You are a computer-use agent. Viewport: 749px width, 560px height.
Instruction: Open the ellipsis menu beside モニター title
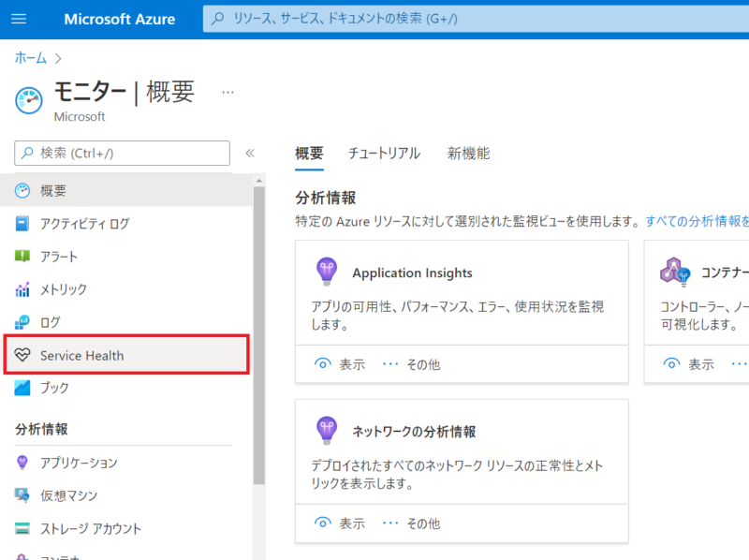tap(228, 92)
